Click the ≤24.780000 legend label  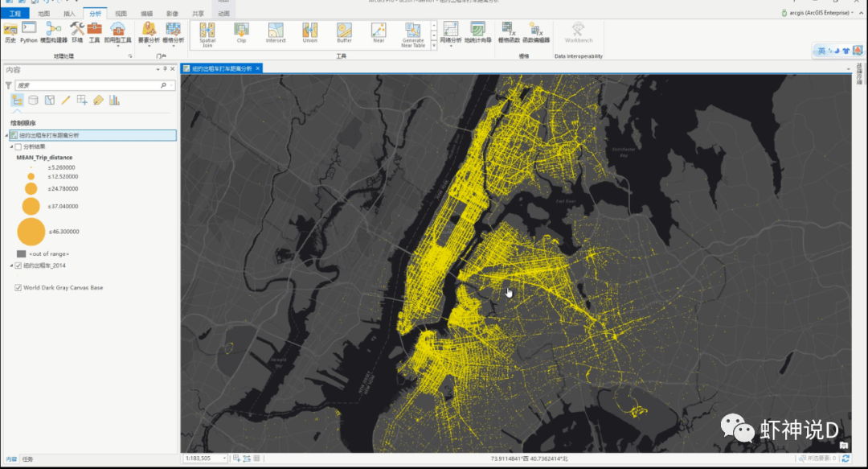63,188
